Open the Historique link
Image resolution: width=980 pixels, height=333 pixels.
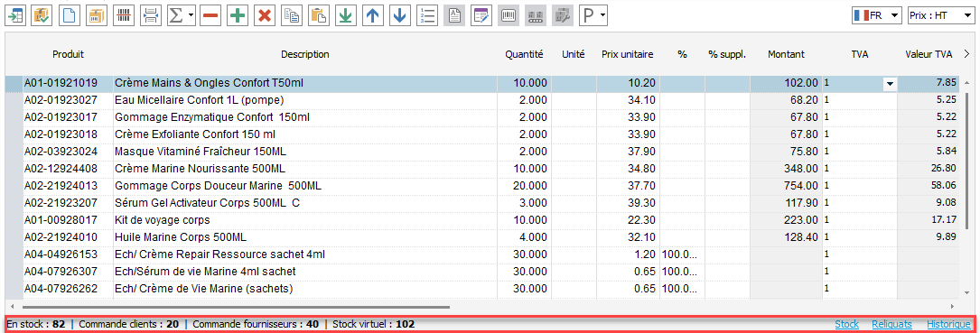coord(948,324)
